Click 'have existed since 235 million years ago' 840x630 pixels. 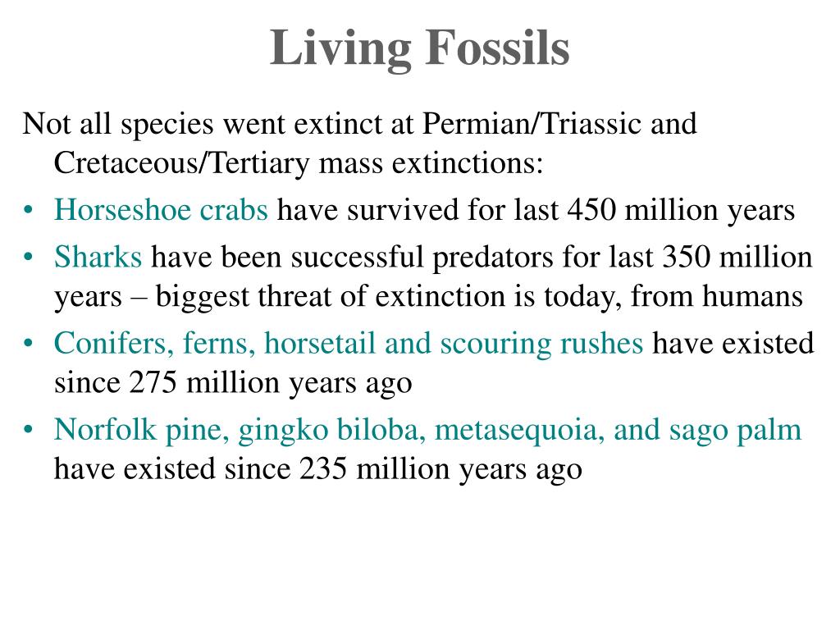[318, 469]
